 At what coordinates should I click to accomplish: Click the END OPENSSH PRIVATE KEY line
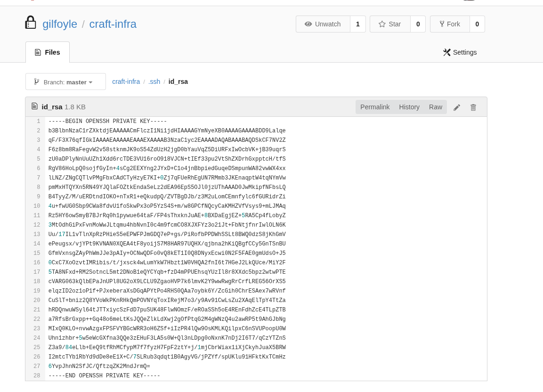click(x=104, y=376)
